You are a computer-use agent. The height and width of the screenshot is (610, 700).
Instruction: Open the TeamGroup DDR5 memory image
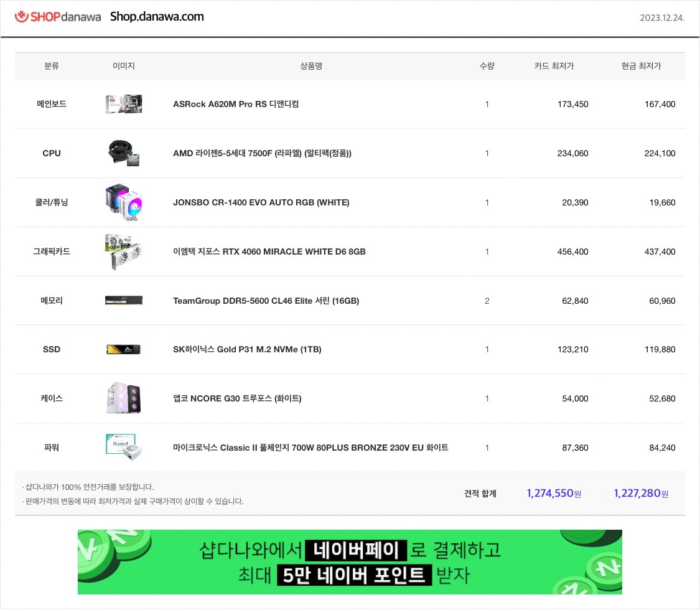124,301
